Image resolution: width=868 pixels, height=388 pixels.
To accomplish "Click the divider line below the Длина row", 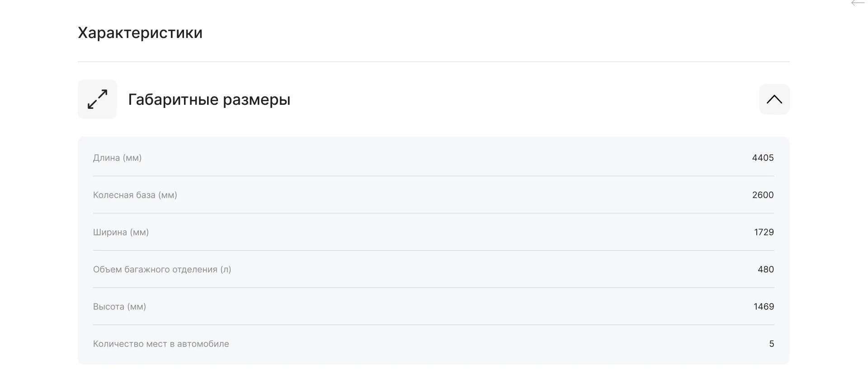I will (x=434, y=176).
